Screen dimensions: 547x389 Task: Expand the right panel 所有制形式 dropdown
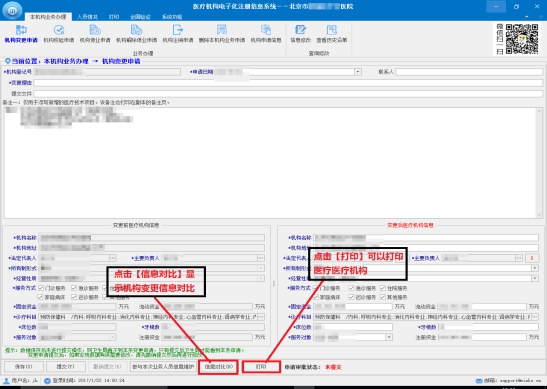tap(534, 268)
